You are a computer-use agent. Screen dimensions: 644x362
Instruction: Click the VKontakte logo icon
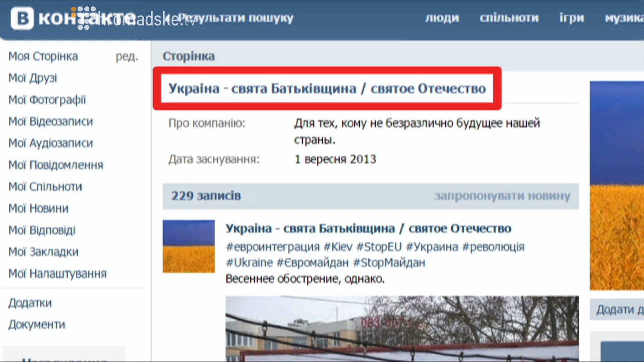[x=22, y=18]
